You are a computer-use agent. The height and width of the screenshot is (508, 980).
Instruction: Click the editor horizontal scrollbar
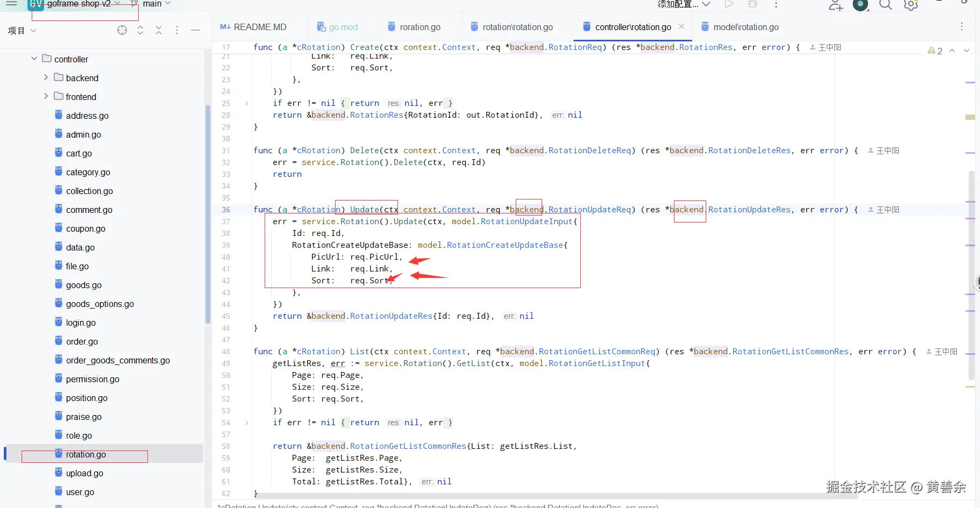point(557,496)
